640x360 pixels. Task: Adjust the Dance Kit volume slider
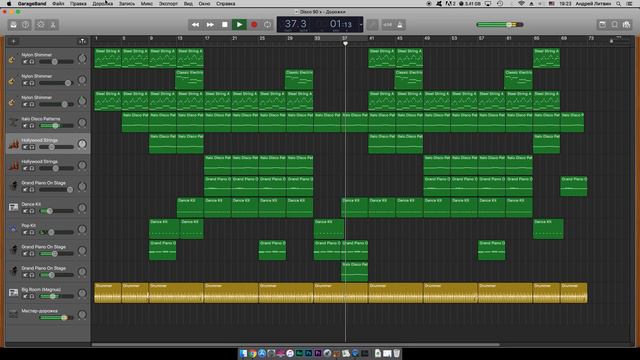pyautogui.click(x=56, y=211)
